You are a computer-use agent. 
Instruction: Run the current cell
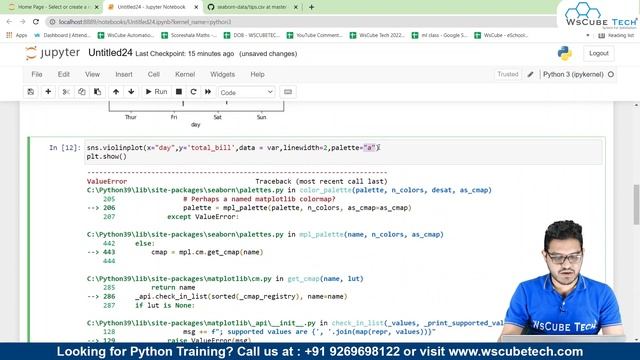pos(156,92)
